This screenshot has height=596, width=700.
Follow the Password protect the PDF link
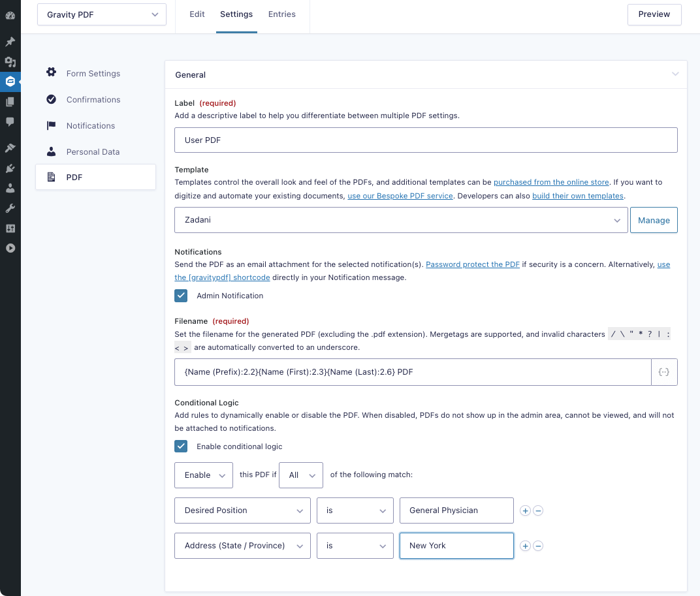[x=473, y=264]
